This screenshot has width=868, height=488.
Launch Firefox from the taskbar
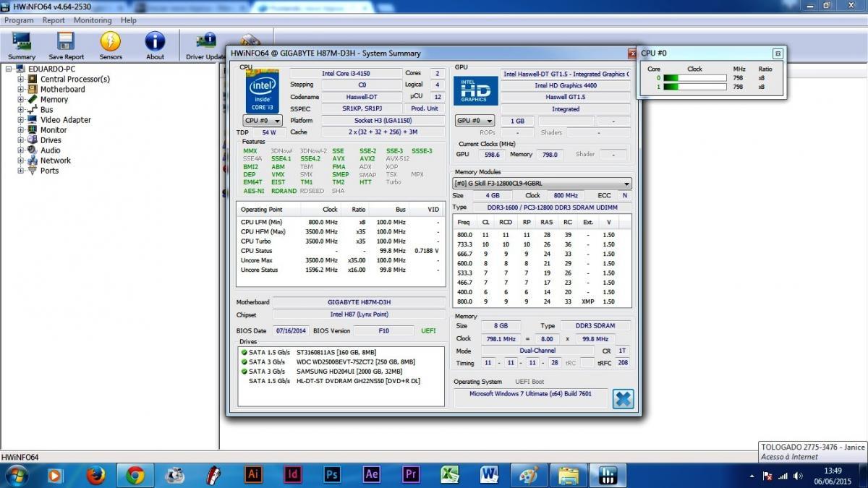[x=95, y=475]
